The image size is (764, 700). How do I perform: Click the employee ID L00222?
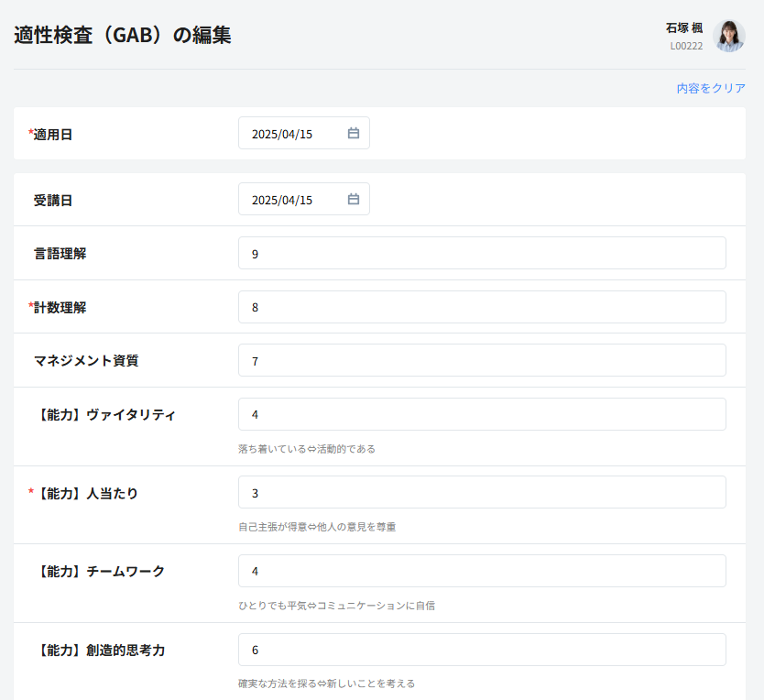[686, 46]
